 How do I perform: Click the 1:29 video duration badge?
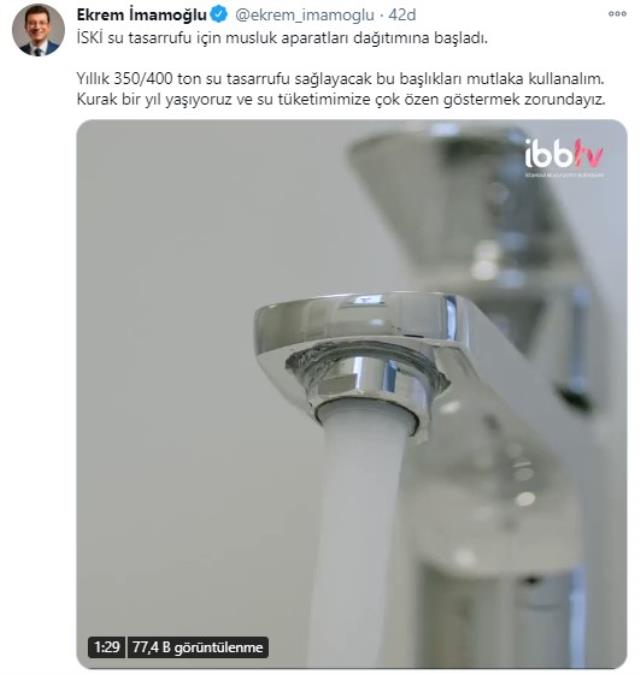pos(107,647)
